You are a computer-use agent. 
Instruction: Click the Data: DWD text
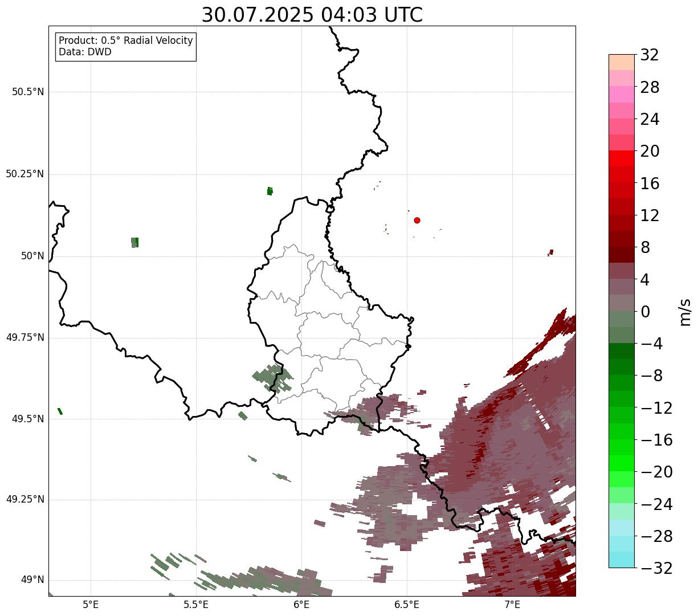click(85, 52)
